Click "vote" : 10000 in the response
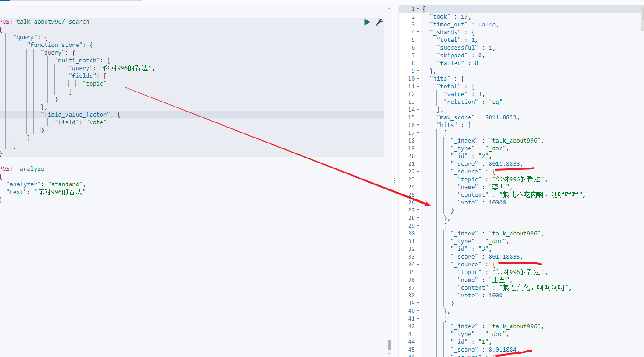The image size is (644, 357). [482, 203]
